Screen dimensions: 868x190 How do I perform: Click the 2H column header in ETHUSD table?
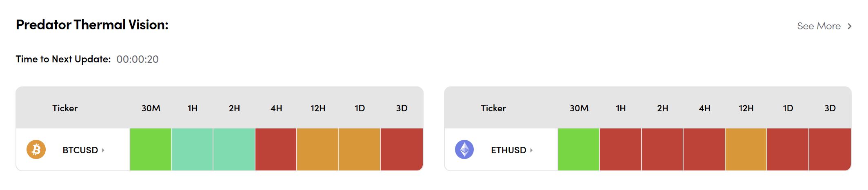point(662,108)
